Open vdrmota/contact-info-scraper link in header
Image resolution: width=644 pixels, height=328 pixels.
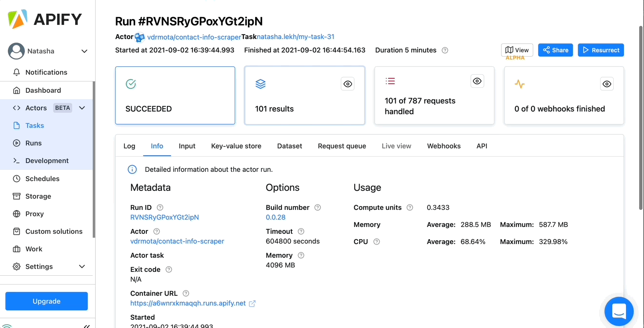194,37
